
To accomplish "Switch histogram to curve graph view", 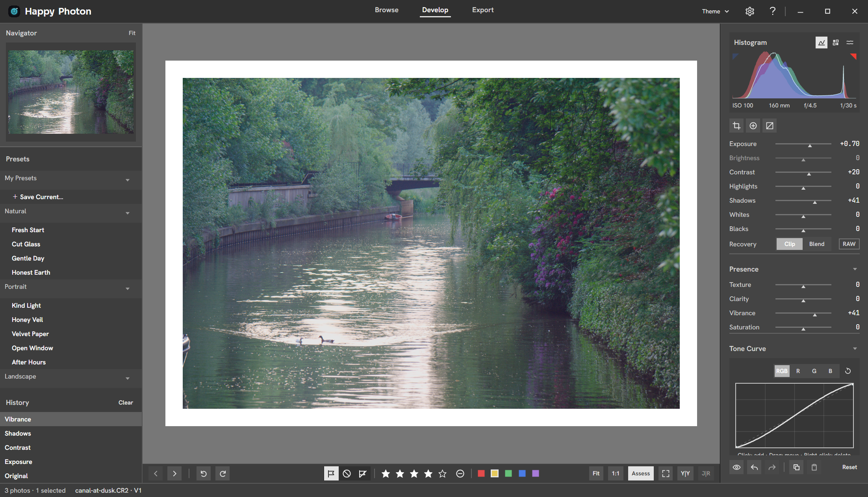I will tap(822, 42).
